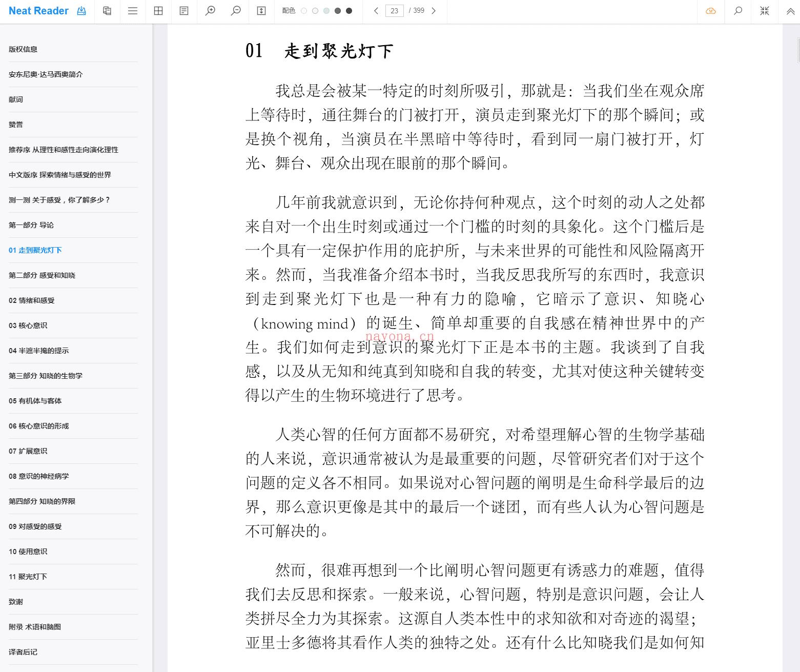Go to the previous page arrow
The height and width of the screenshot is (672, 800).
376,11
